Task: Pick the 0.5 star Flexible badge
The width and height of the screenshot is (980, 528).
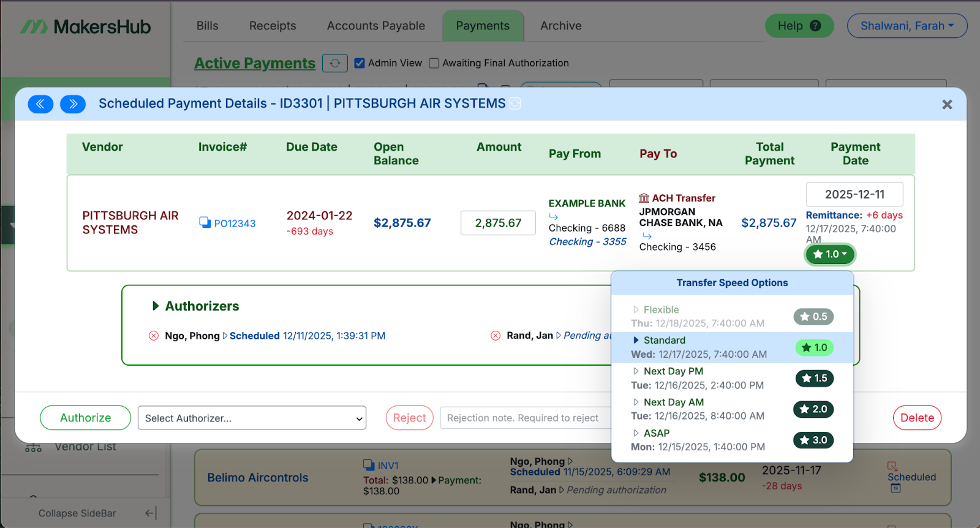Action: (813, 317)
